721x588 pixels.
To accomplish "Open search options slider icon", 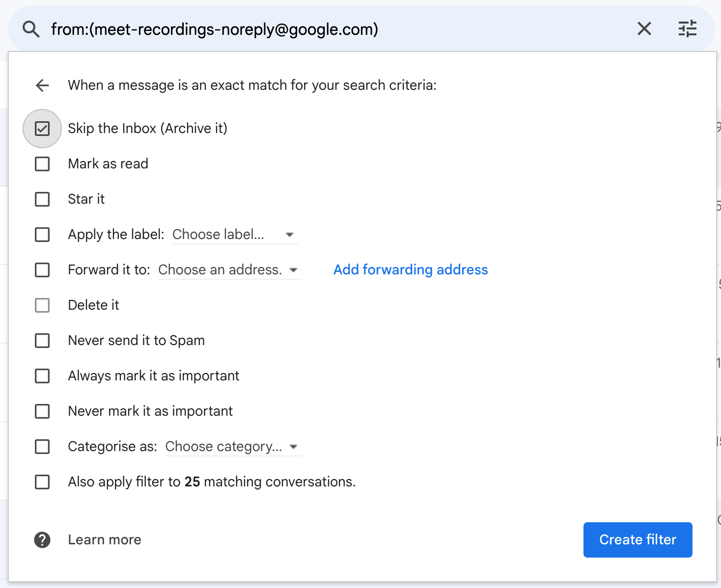I will click(687, 29).
